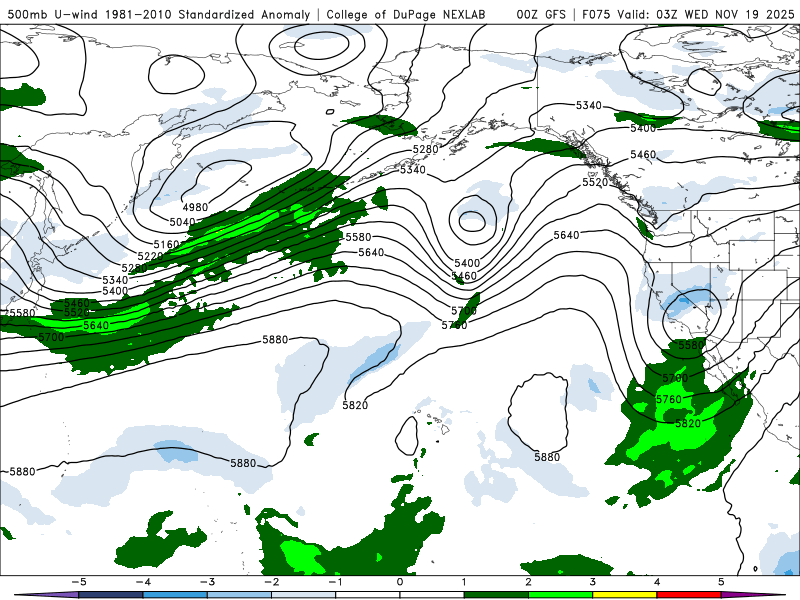Click the 5040 height contour label
Viewport: 800px width, 600px height.
[182, 222]
